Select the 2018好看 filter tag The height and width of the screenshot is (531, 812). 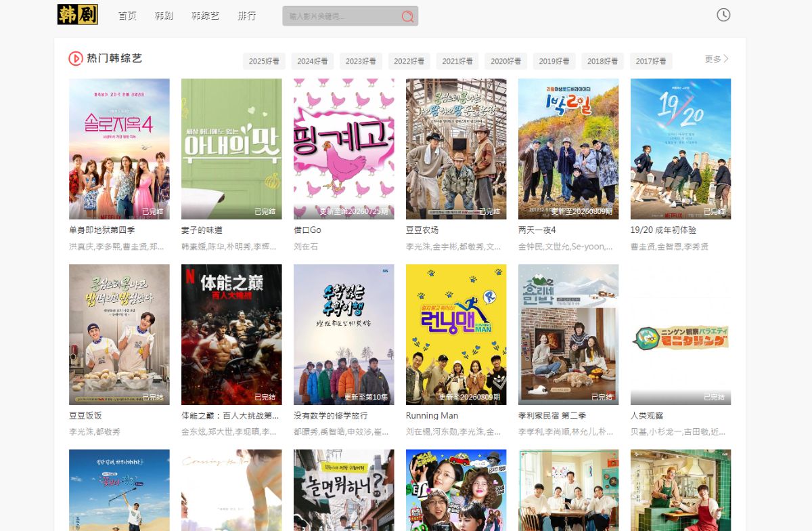point(603,61)
